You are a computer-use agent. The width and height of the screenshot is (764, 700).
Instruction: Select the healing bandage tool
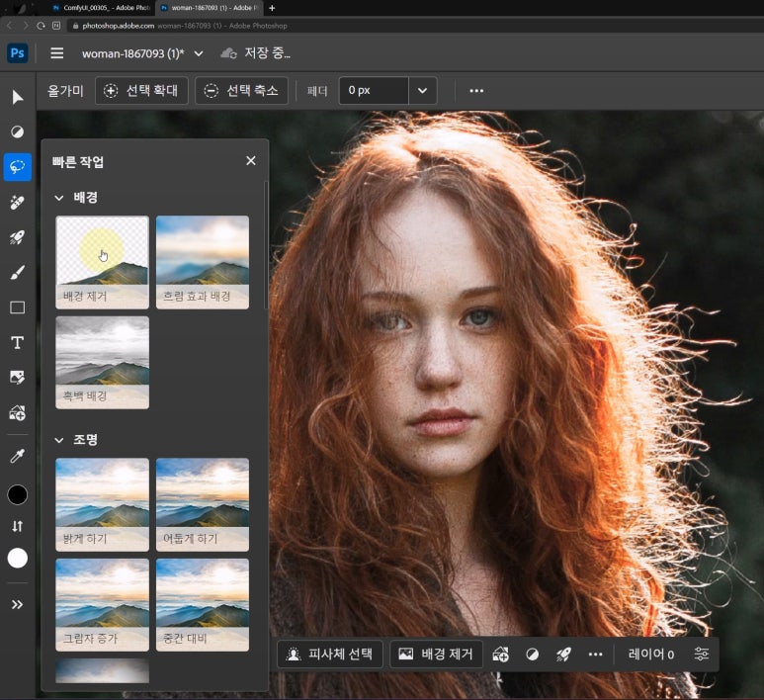pyautogui.click(x=18, y=203)
